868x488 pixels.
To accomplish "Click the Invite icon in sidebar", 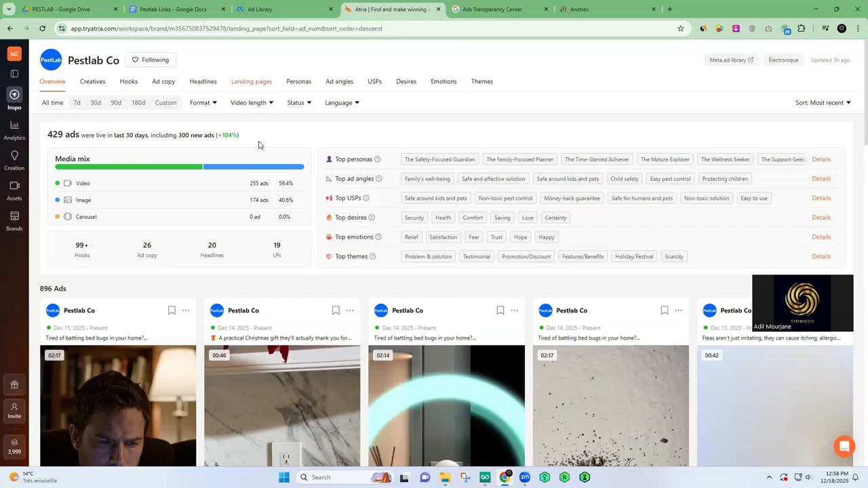I will click(x=14, y=411).
